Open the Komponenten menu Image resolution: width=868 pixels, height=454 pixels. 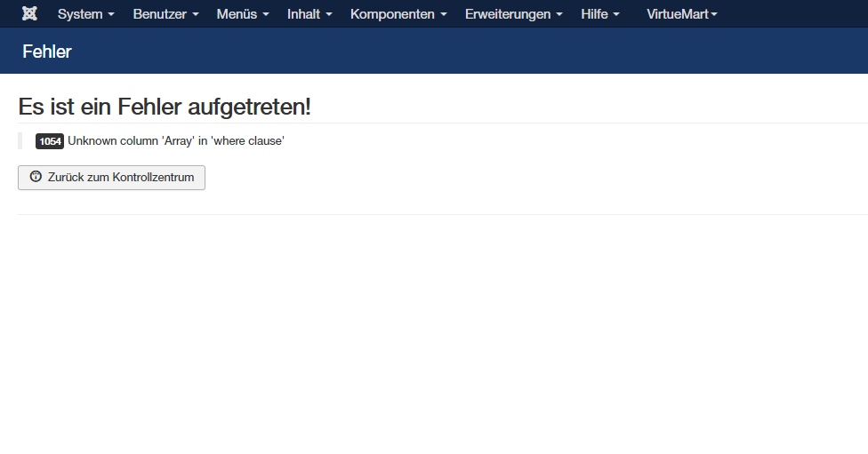point(398,14)
